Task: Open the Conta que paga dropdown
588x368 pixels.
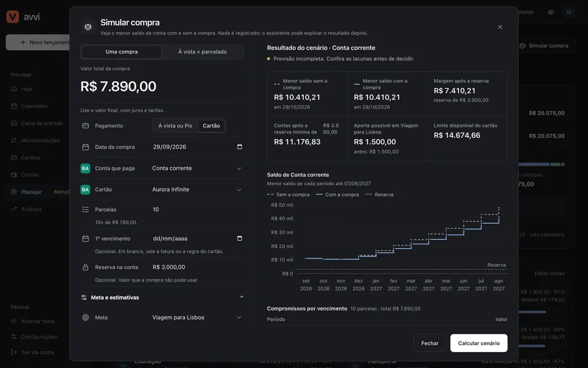Action: 197,168
